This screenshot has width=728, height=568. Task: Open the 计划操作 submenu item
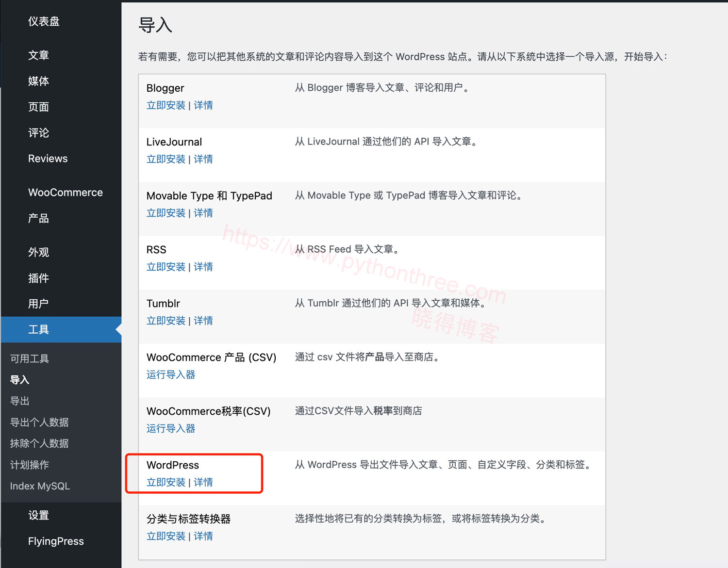coord(30,465)
